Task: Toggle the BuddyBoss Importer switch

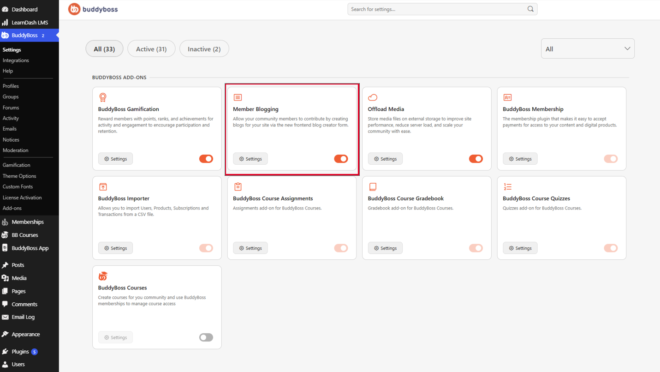Action: tap(206, 248)
